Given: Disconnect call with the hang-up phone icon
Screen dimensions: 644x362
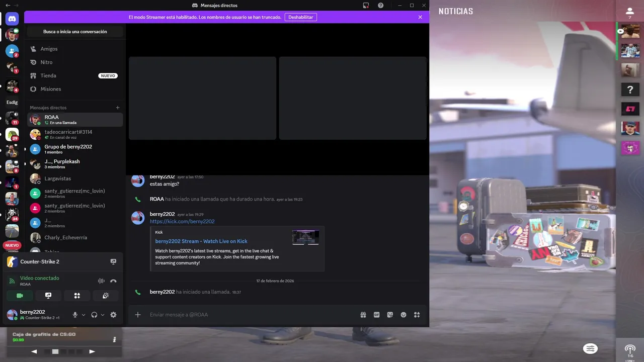Looking at the screenshot, I should [113, 281].
